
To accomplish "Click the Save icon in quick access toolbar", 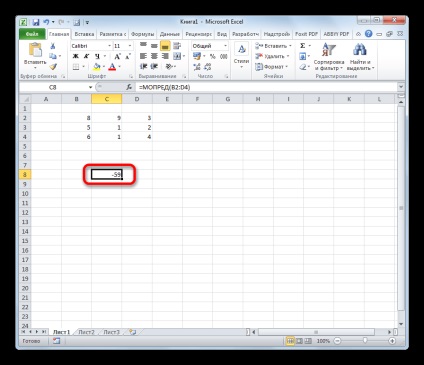I will [x=35, y=22].
